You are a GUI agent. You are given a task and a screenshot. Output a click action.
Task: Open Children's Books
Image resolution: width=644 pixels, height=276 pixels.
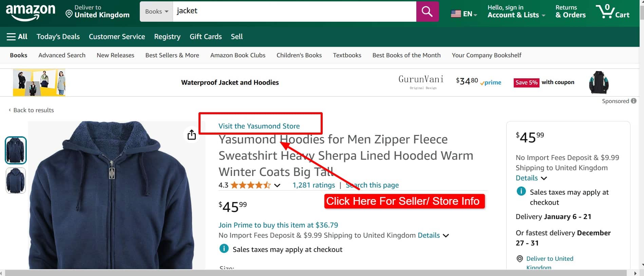[x=299, y=55]
